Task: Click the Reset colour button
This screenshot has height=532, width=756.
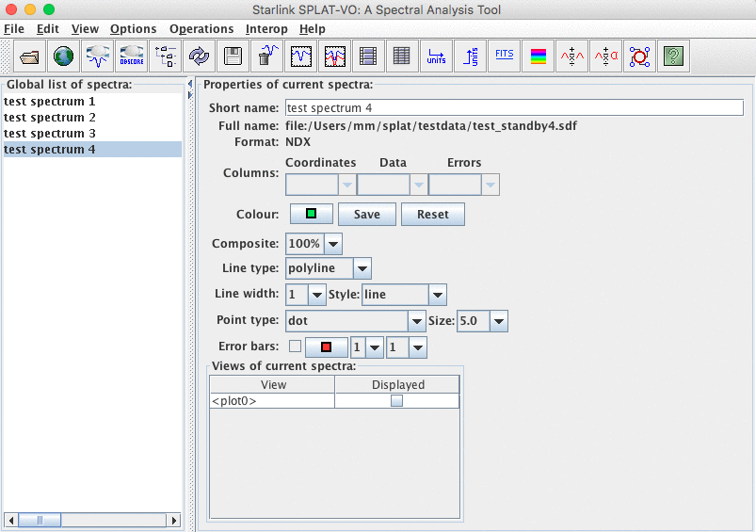Action: coord(433,214)
